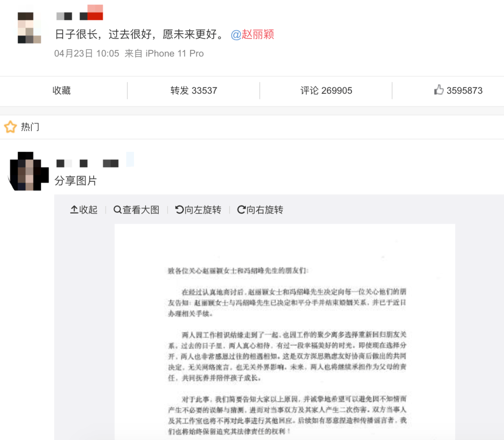Screen dimensions: 504x440
Task: Click the shared statement document image
Action: [x=285, y=332]
